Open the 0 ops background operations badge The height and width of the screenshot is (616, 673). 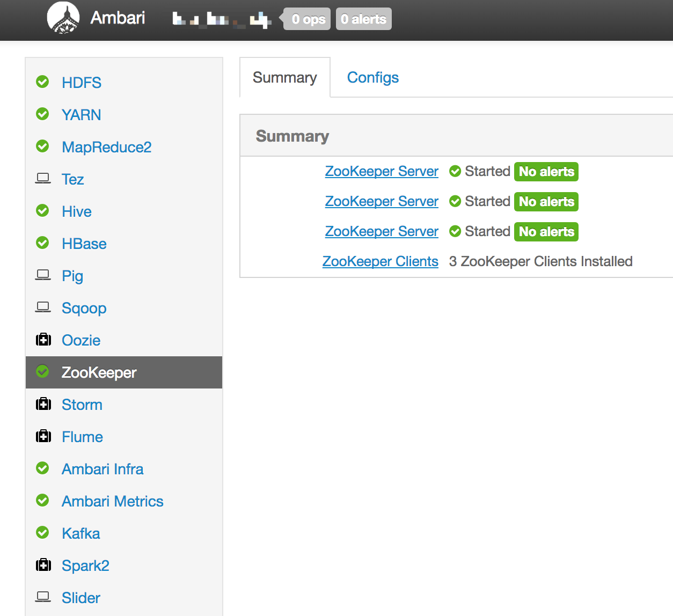pos(307,19)
